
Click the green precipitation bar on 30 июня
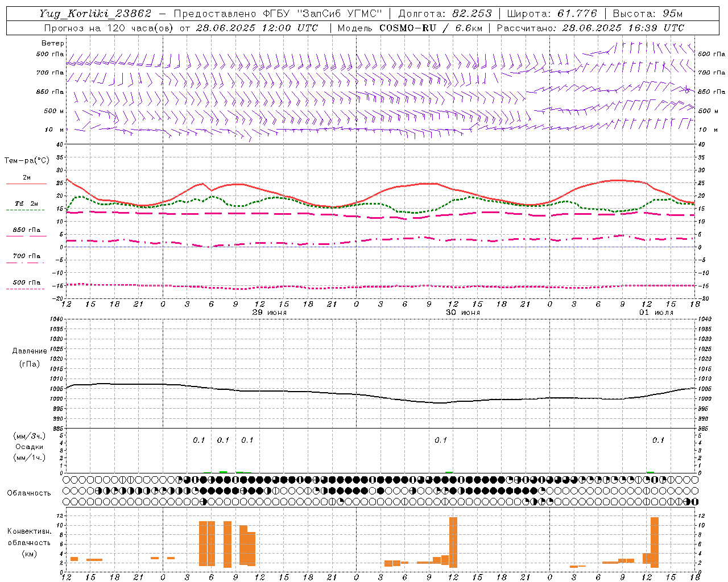pyautogui.click(x=449, y=472)
